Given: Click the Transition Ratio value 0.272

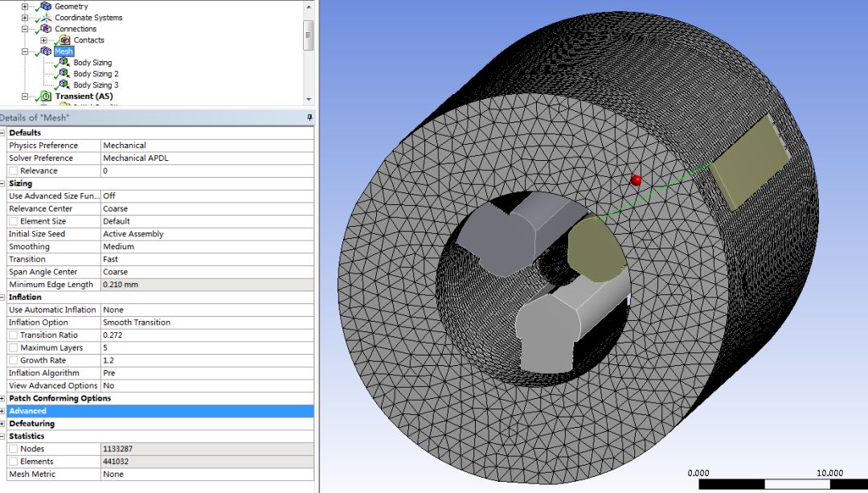Looking at the screenshot, I should [x=207, y=335].
